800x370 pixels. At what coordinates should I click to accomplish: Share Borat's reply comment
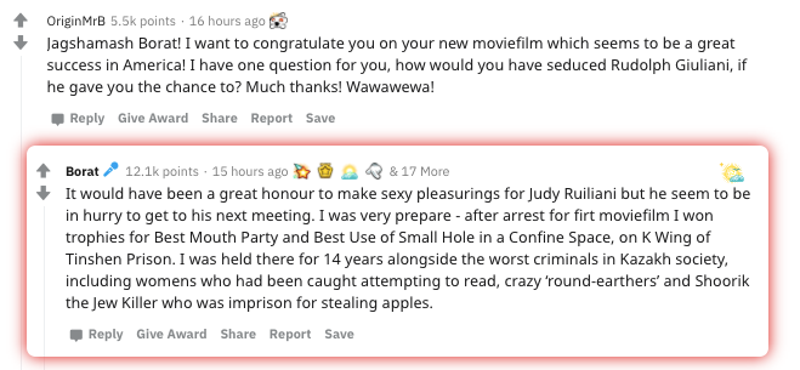[x=238, y=334]
